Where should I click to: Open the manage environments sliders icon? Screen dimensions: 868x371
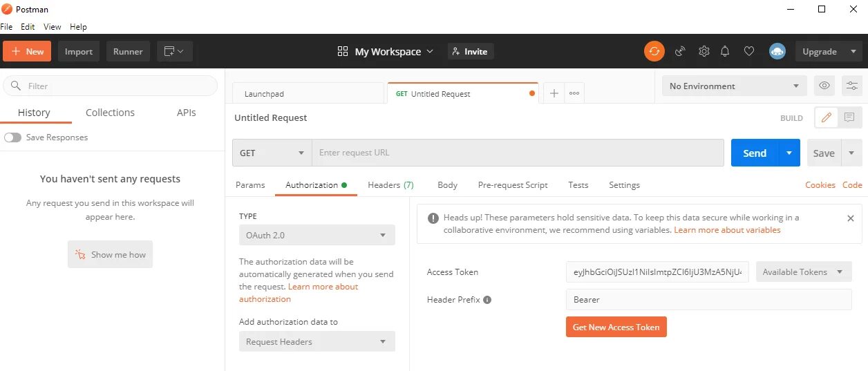pos(852,86)
